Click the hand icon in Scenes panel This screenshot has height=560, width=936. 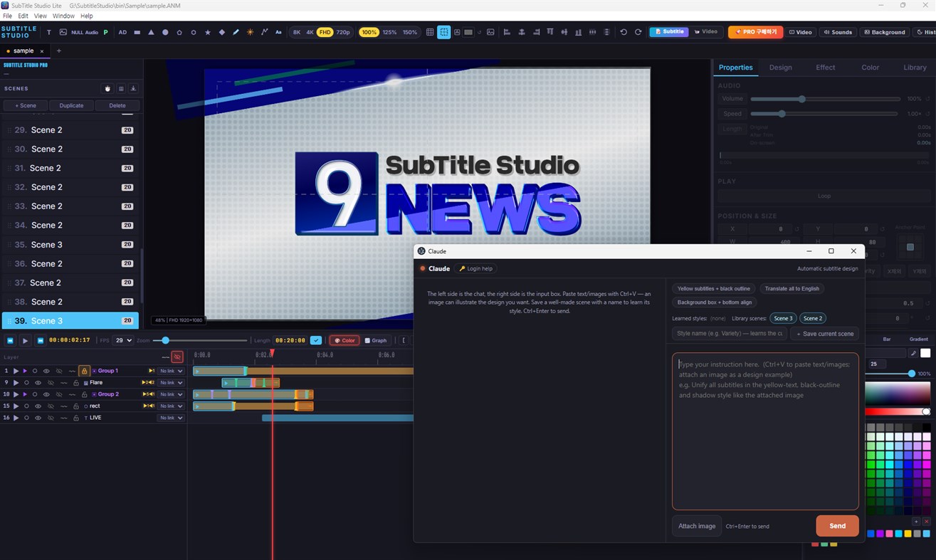[108, 88]
